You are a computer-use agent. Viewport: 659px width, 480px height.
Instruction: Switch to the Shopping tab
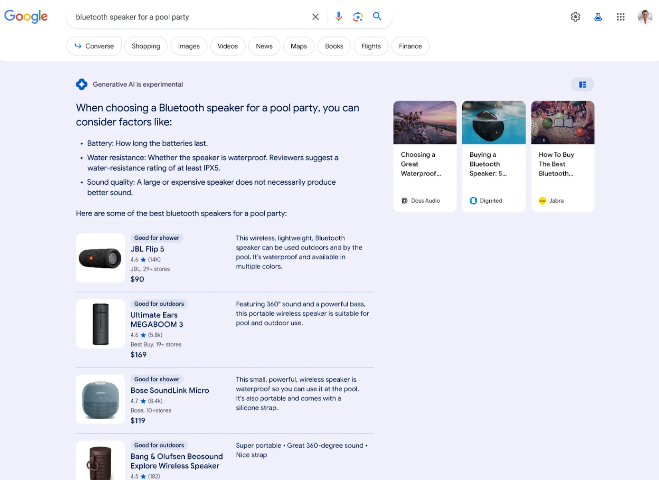146,46
